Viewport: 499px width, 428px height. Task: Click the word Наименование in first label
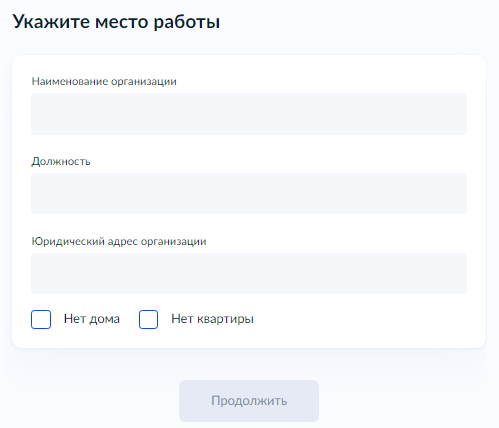70,81
